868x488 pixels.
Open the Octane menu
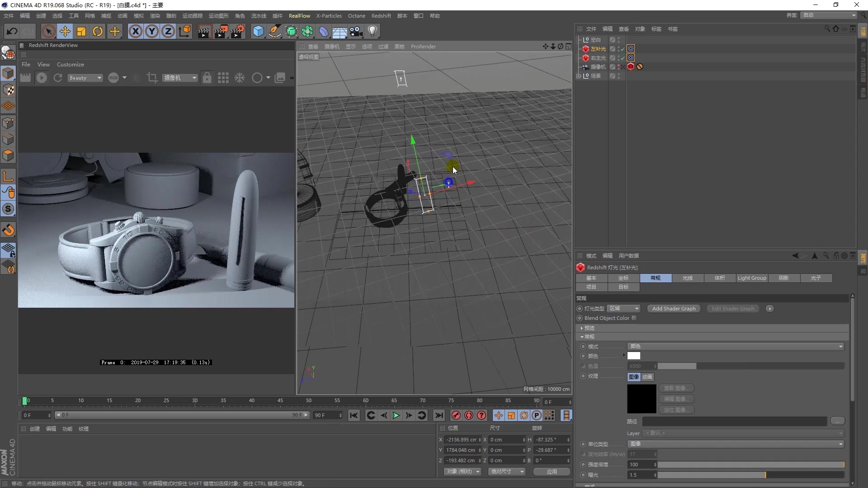357,15
